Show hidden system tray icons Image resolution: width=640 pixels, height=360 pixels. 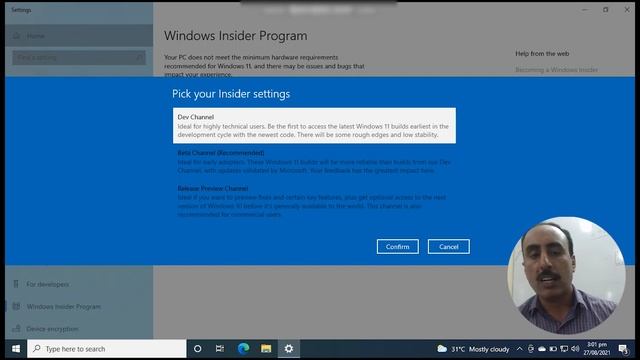tap(519, 349)
